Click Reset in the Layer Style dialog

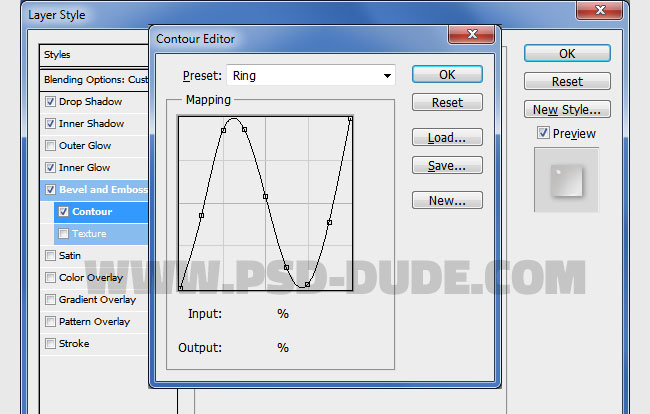pyautogui.click(x=567, y=81)
